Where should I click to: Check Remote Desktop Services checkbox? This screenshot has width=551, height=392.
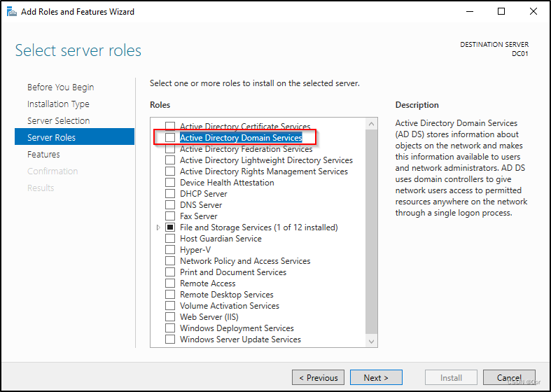pos(170,295)
